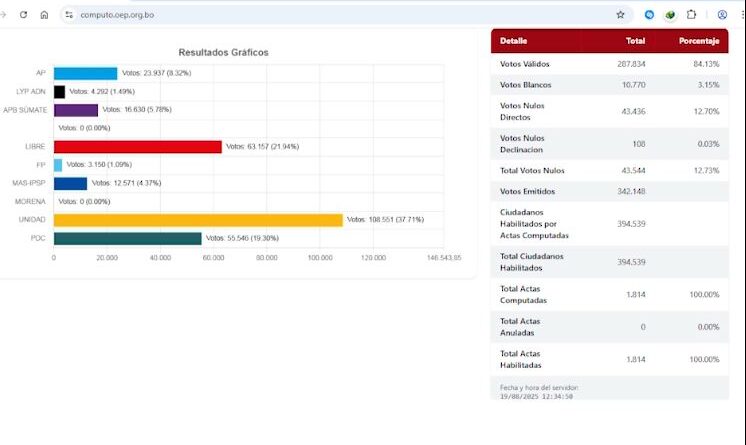Bookmark this page with the star icon
746x445 pixels.
(620, 15)
